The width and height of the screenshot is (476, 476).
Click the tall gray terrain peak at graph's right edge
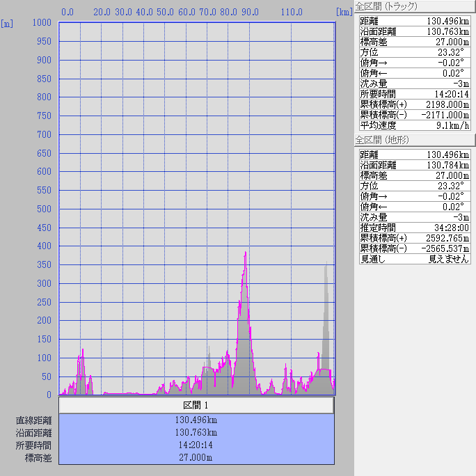(326, 263)
